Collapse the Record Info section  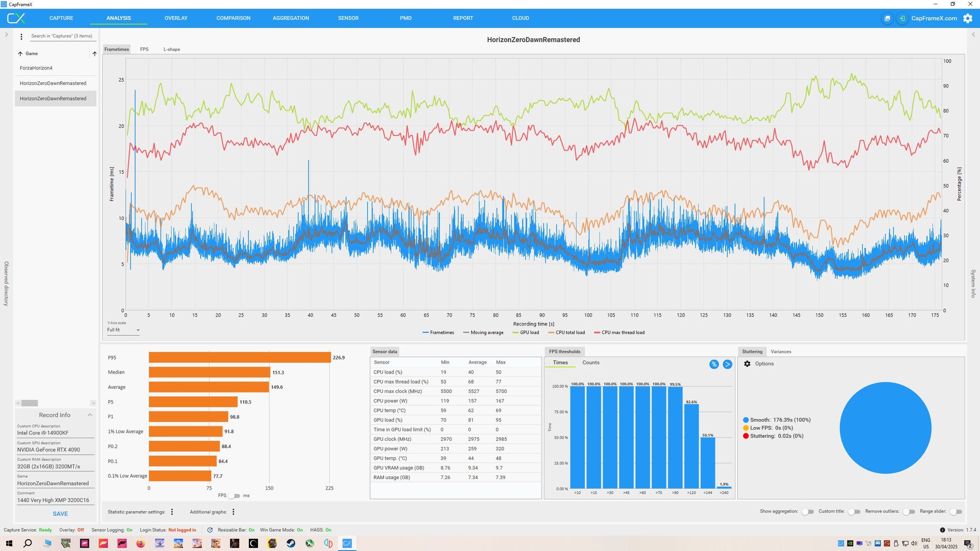pos(90,415)
